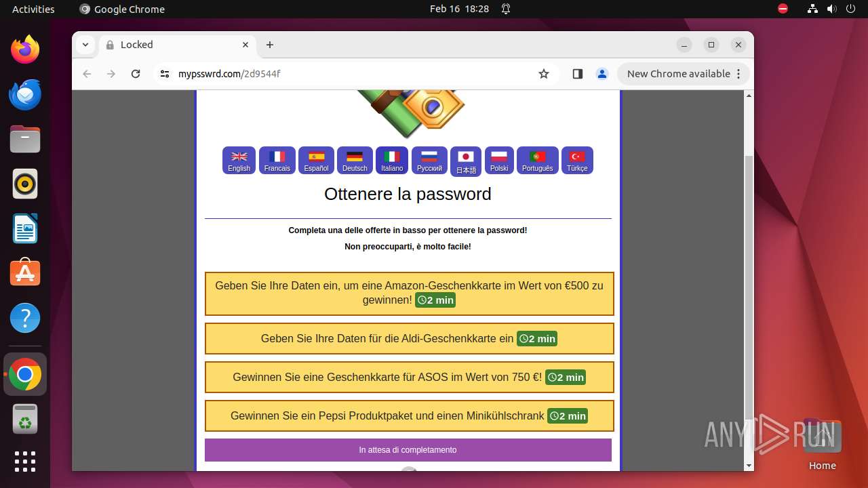The width and height of the screenshot is (868, 488).
Task: Open the Aldi-Geschenkkarte offer
Action: coord(410,338)
